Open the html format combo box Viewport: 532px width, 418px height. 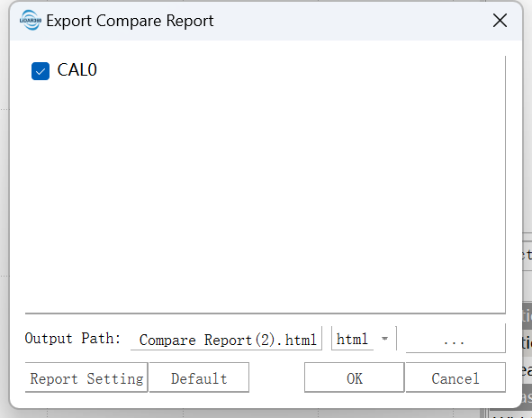point(364,339)
